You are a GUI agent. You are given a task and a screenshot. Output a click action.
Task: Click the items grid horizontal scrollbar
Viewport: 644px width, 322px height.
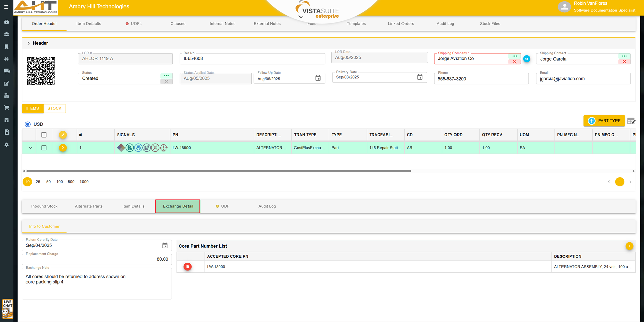coord(218,171)
